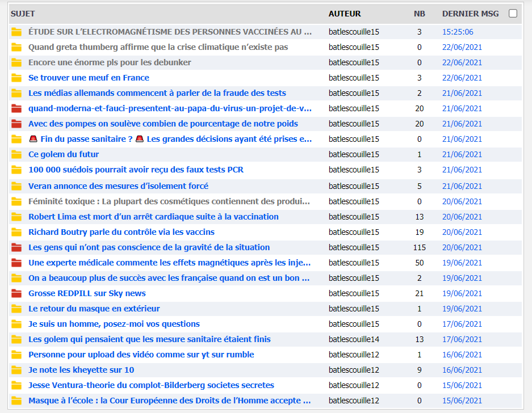The image size is (532, 413).
Task: Tick the select-all checkbox in the header
Action: coord(513,14)
